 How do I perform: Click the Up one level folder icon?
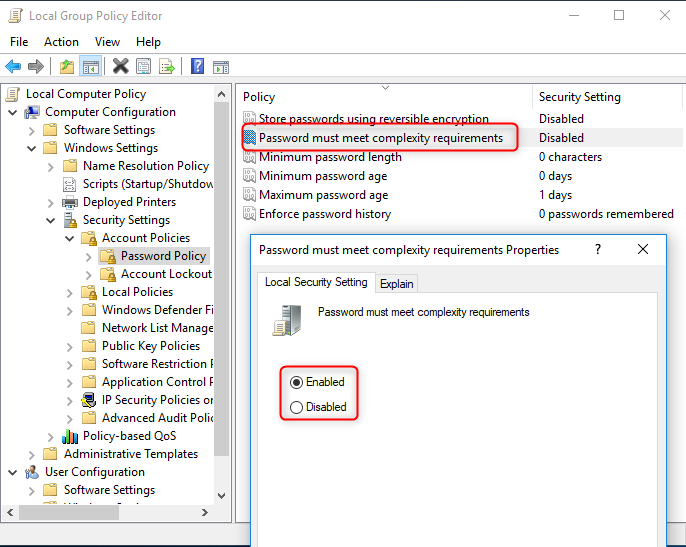coord(66,67)
